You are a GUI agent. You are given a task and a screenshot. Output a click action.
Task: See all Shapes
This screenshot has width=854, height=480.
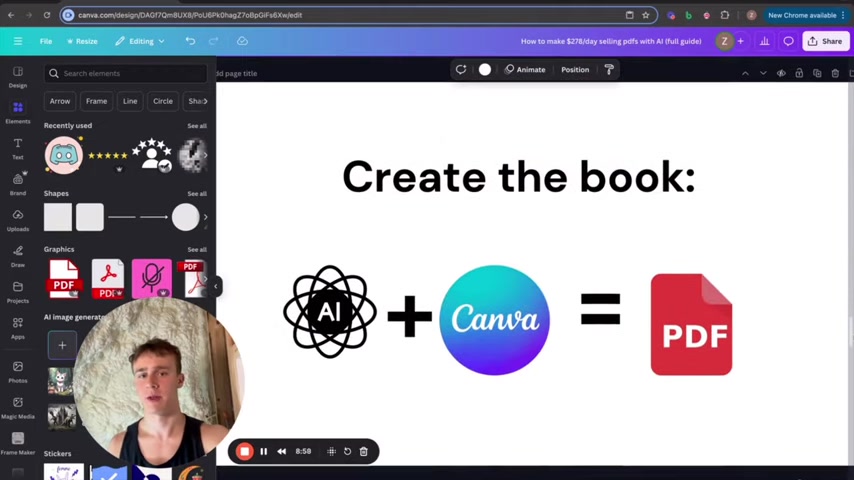[x=197, y=194]
